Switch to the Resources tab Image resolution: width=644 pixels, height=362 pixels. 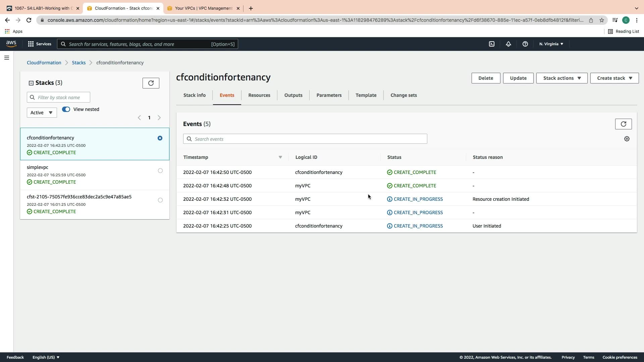pyautogui.click(x=259, y=95)
